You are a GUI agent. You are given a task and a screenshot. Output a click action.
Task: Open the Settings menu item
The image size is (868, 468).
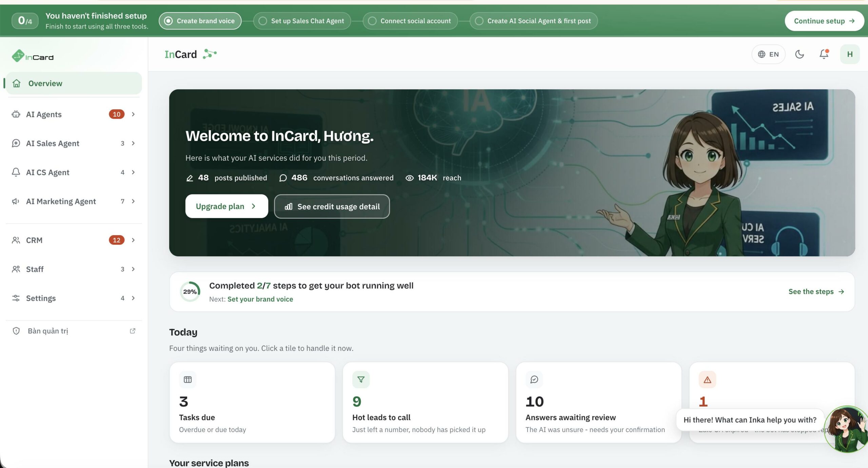coord(74,298)
